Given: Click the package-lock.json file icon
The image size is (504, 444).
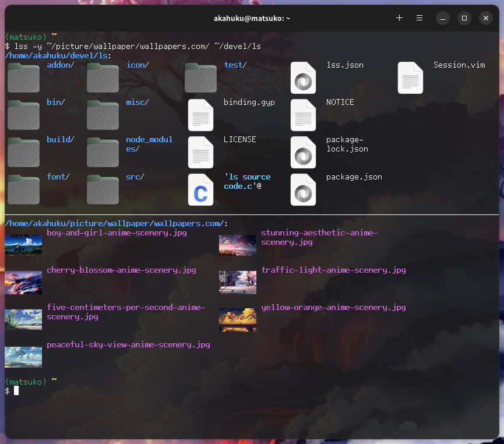Looking at the screenshot, I should click(x=303, y=153).
